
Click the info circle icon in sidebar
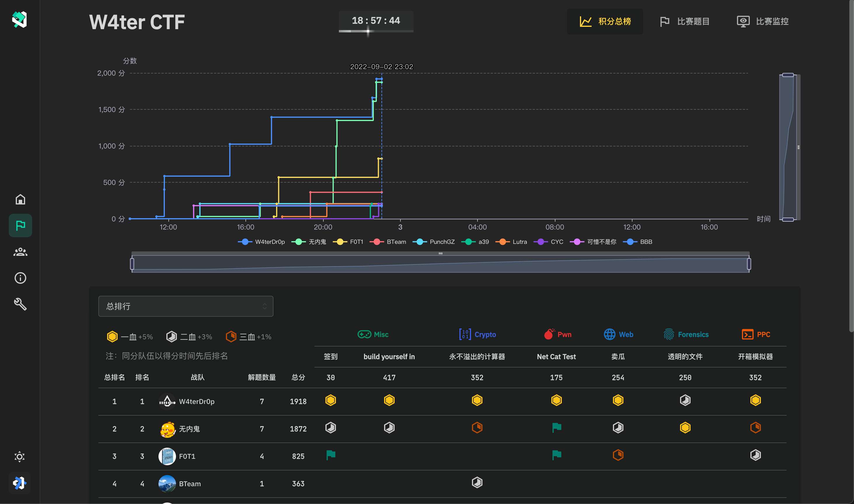[x=20, y=278]
